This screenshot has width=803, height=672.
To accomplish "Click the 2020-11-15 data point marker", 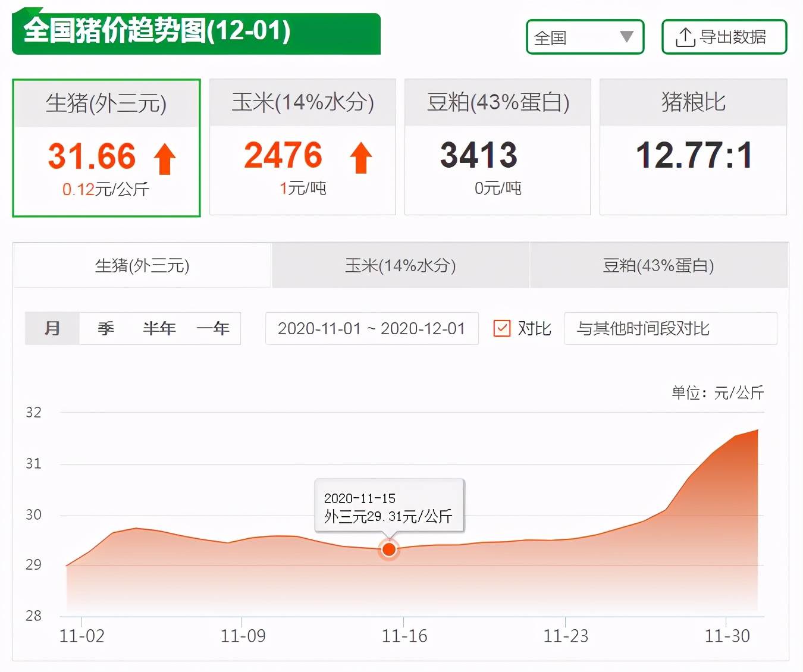I will point(389,549).
